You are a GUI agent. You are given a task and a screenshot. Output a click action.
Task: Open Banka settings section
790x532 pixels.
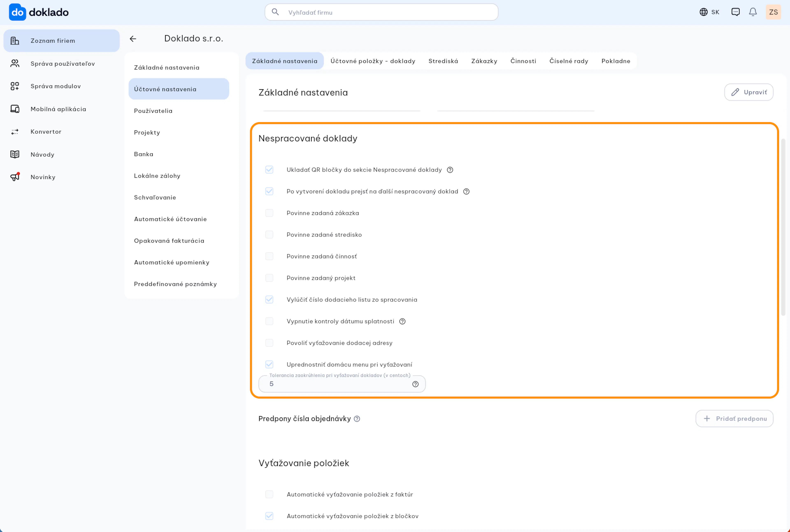point(179,154)
